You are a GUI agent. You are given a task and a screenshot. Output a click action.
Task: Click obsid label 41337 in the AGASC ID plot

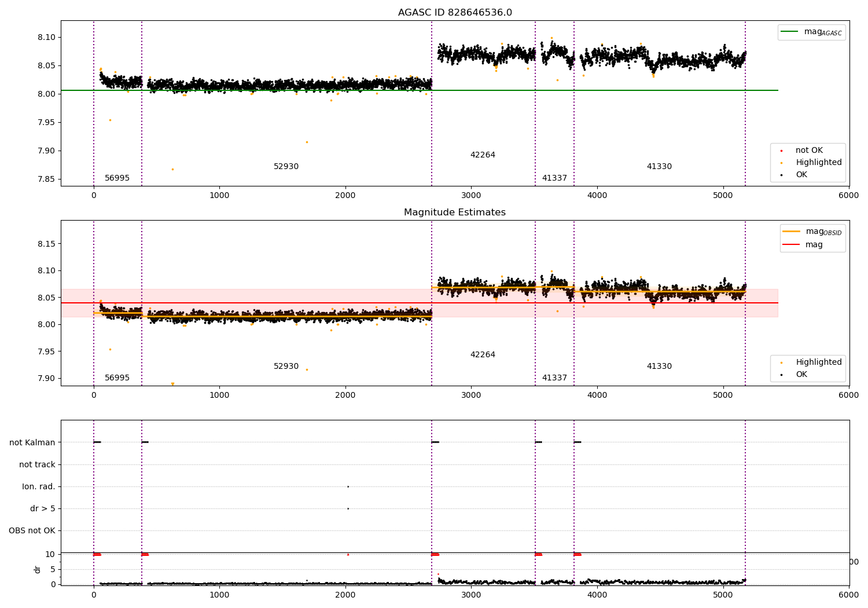click(x=554, y=178)
